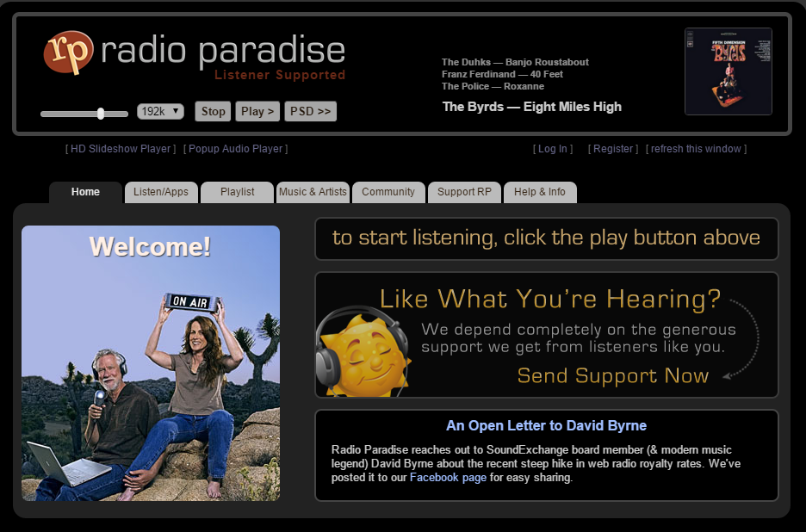
Task: Click the Like What You're Hearing heading
Action: (550, 299)
